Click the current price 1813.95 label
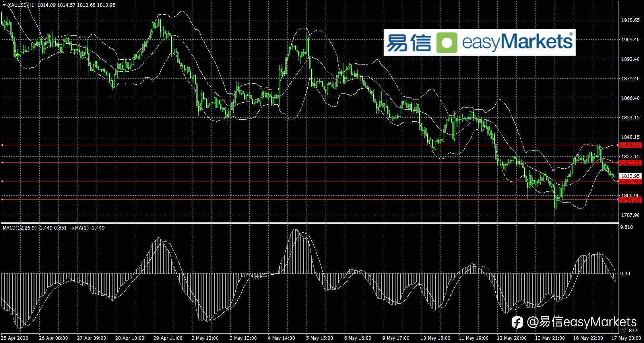Screen dimensions: 644x343 [x=631, y=176]
